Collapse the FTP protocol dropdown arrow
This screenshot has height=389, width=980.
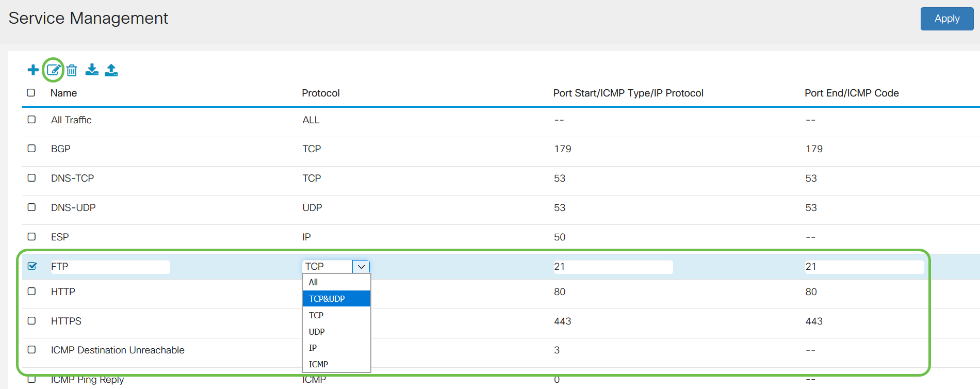361,267
